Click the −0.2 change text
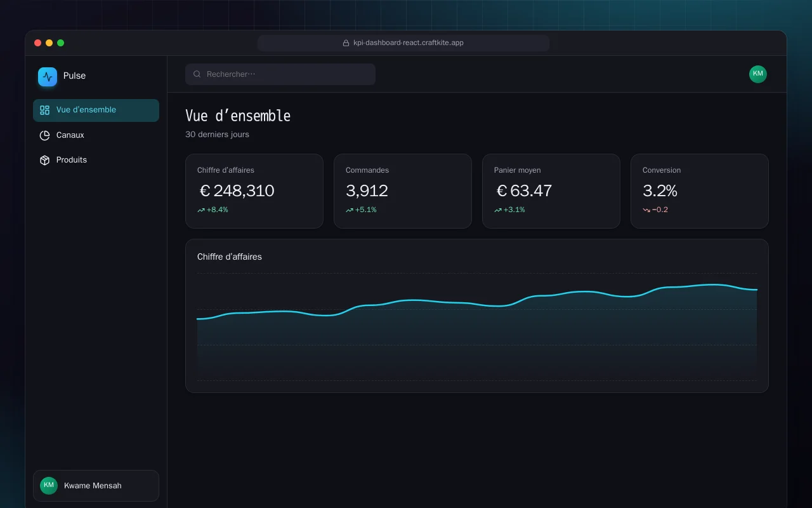The image size is (812, 508). (660, 210)
